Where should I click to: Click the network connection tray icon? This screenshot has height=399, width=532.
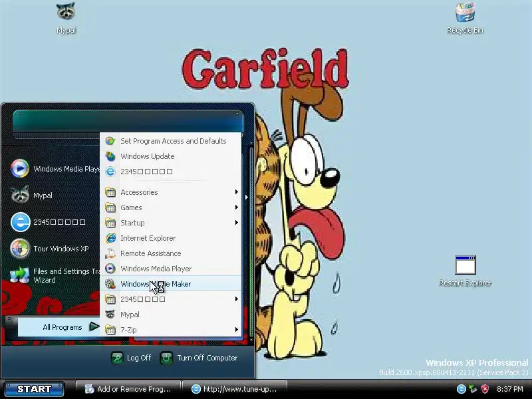click(x=473, y=389)
